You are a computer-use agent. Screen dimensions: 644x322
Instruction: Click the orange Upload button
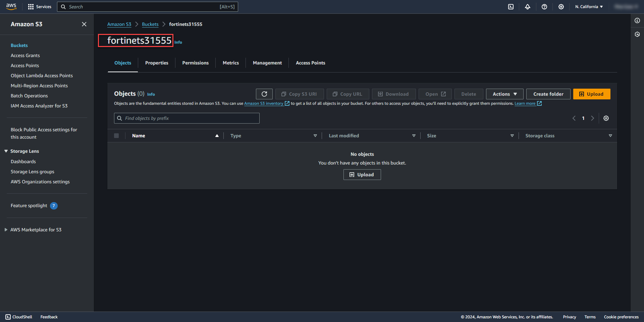pyautogui.click(x=592, y=94)
